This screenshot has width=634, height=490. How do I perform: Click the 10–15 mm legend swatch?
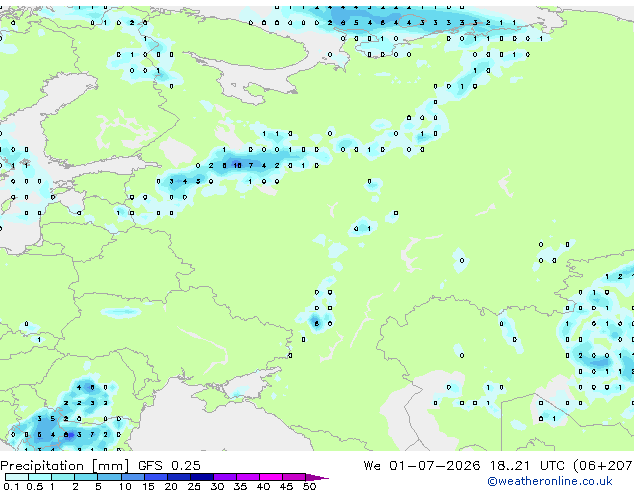[x=133, y=477]
